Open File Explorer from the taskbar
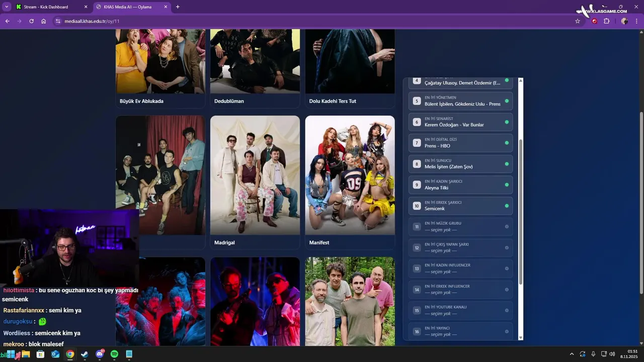Viewport: 644px width, 362px height. (26, 354)
